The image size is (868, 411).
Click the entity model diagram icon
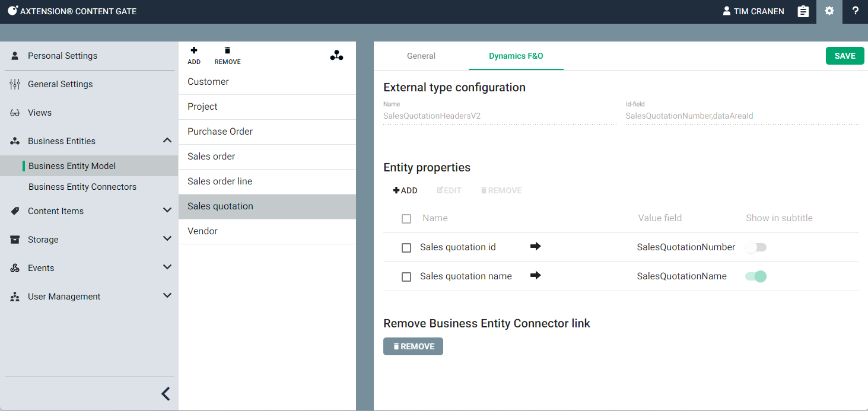coord(336,56)
